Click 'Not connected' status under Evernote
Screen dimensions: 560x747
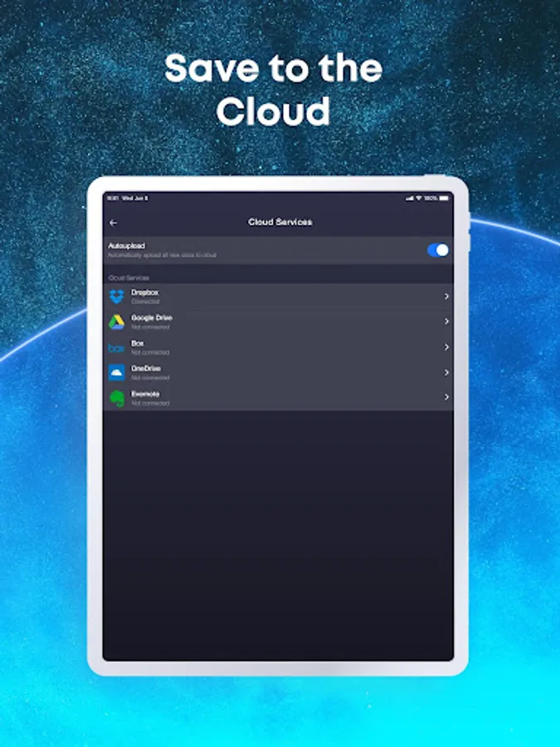pyautogui.click(x=150, y=403)
